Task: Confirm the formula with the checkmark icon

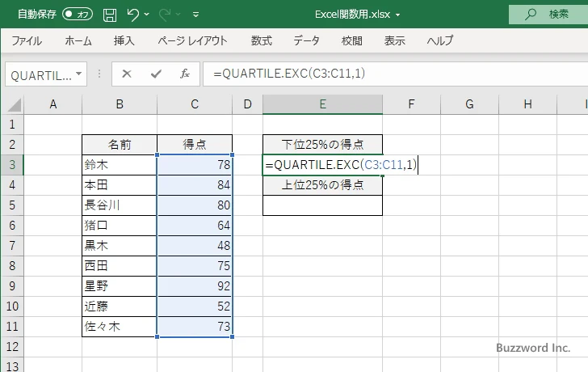Action: [156, 74]
